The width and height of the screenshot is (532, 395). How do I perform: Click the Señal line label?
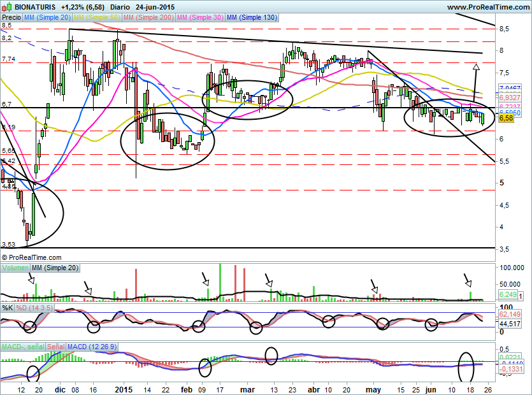(55, 347)
